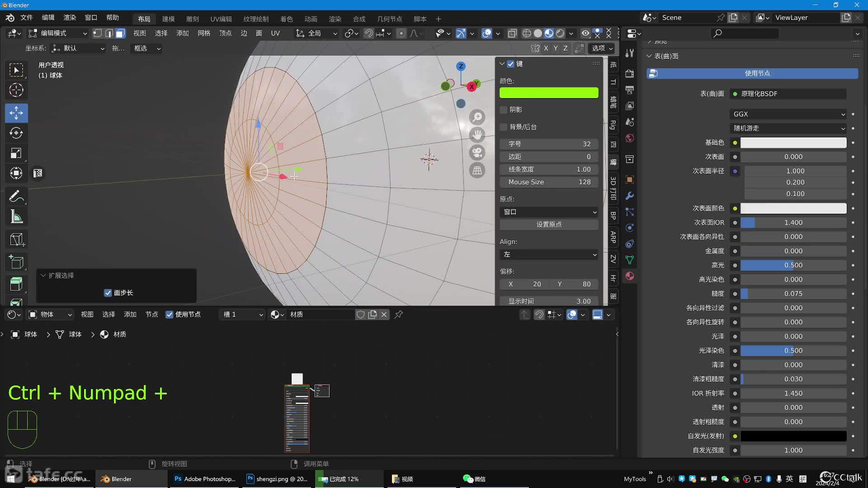
Task: Uncheck the 面步长 checkbox
Action: coord(108,293)
